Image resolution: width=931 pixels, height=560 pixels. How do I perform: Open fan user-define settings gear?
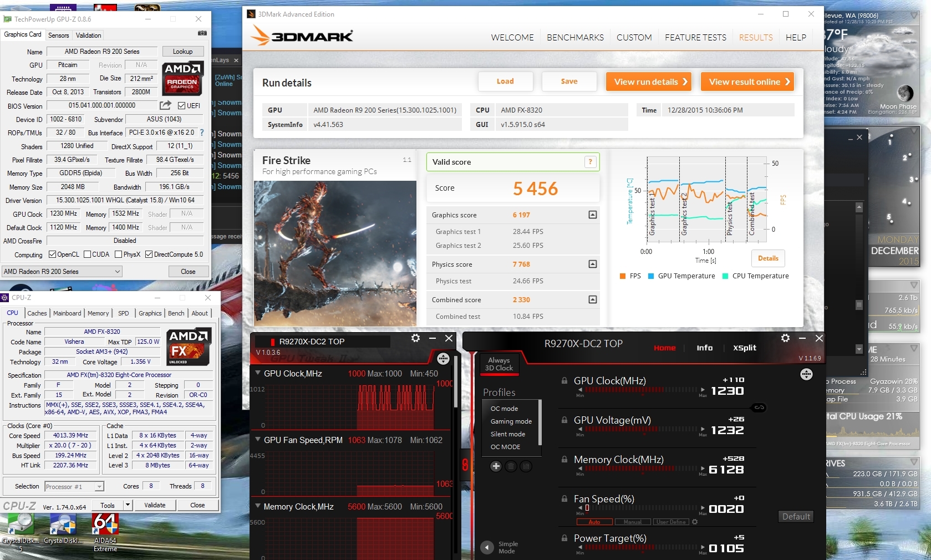click(695, 522)
